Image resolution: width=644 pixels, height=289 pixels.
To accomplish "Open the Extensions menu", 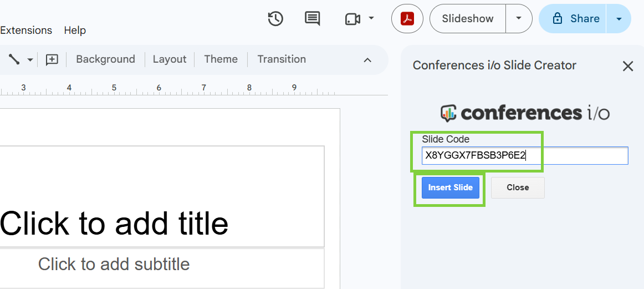I will click(x=26, y=31).
